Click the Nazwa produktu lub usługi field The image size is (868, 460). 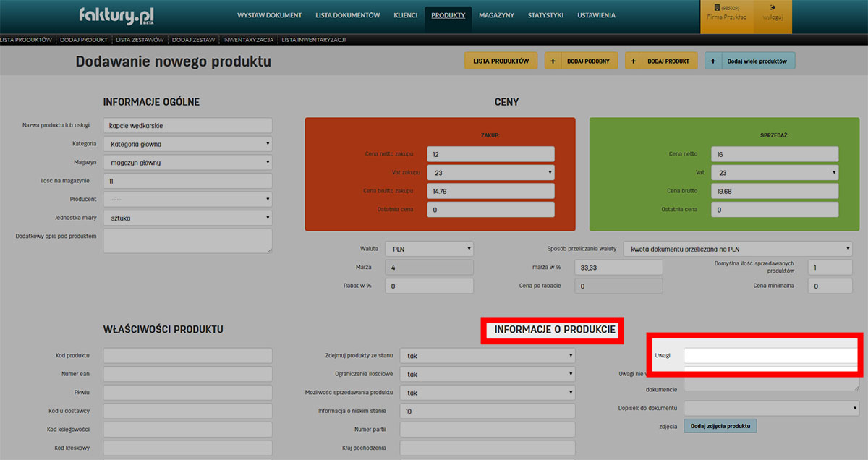[187, 125]
